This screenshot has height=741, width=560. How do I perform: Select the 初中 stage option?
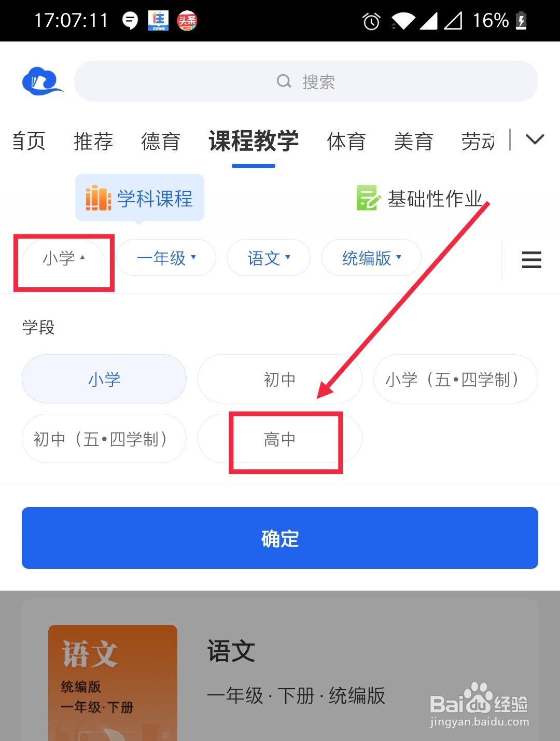280,379
